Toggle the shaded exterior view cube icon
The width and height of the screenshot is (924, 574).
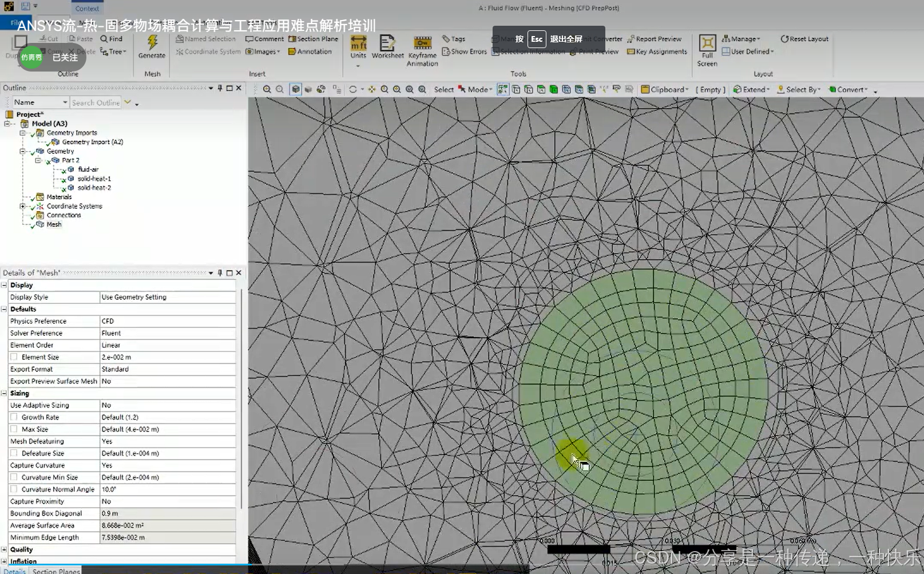click(295, 89)
